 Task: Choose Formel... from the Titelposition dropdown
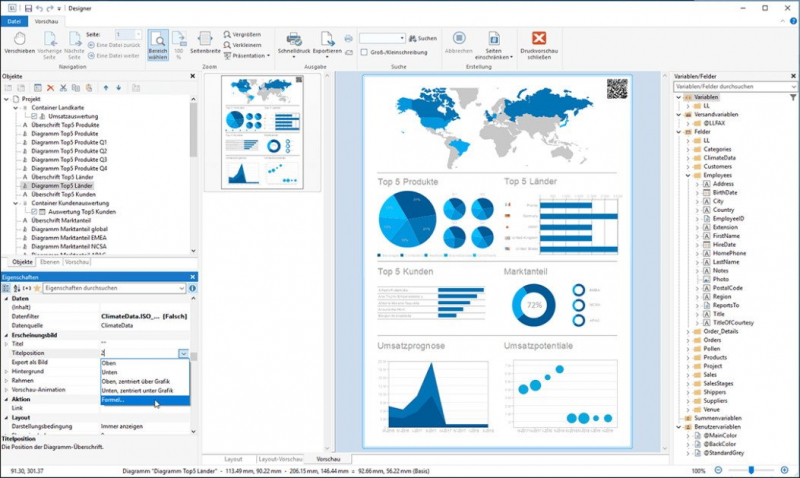127,401
